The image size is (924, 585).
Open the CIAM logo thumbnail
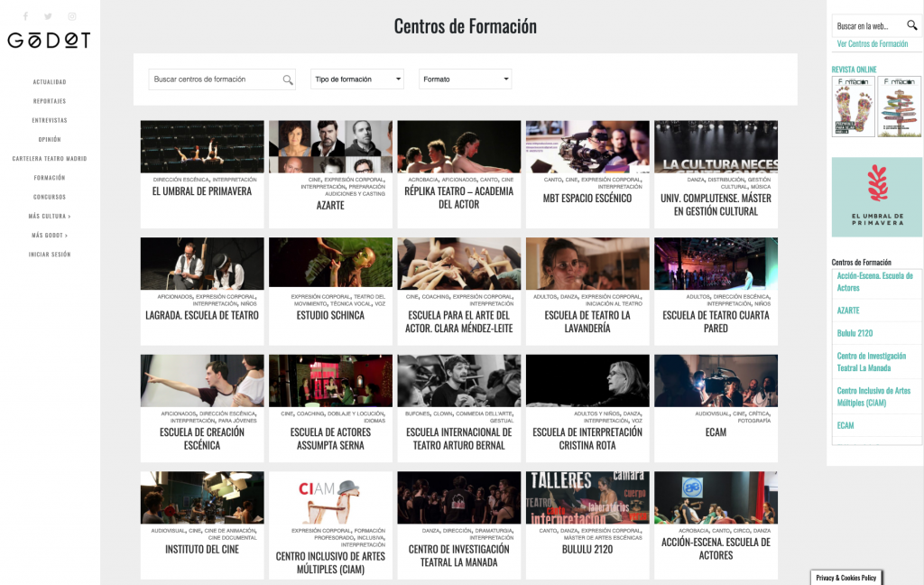(x=330, y=497)
